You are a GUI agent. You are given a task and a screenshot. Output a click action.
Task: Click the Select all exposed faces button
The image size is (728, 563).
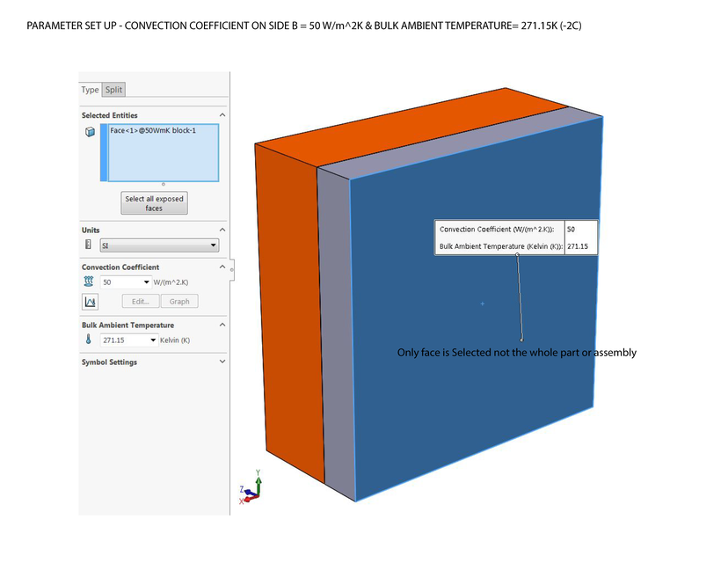(x=154, y=202)
